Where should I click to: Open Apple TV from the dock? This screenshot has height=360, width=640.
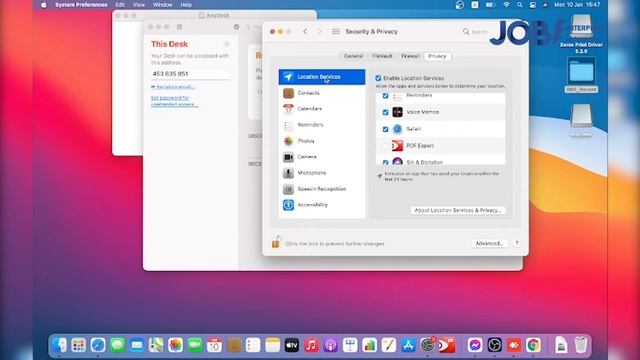(292, 345)
